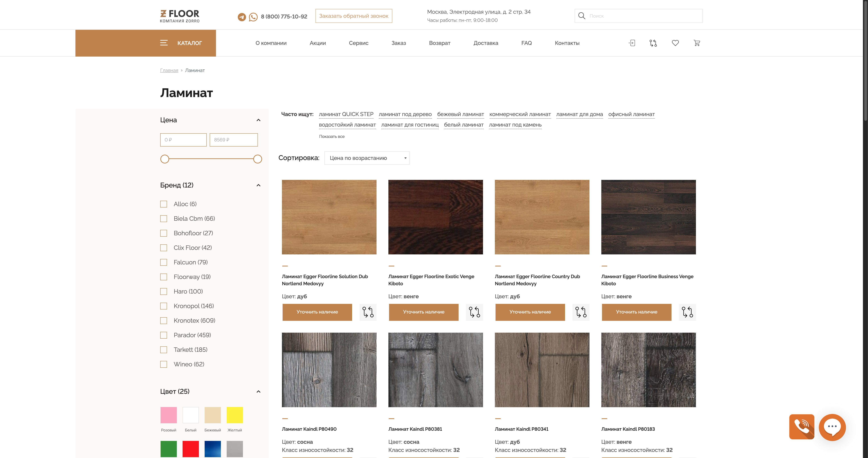Click the Z Floor company logo

pos(180,16)
